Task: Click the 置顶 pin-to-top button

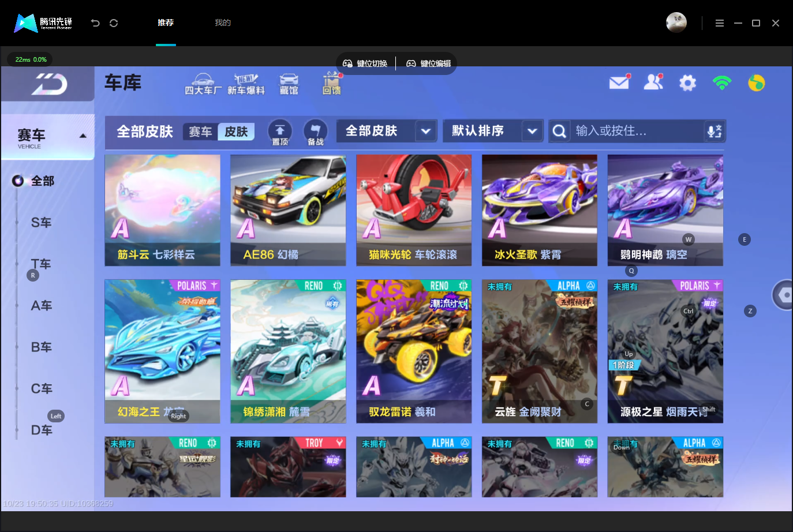Action: (280, 132)
